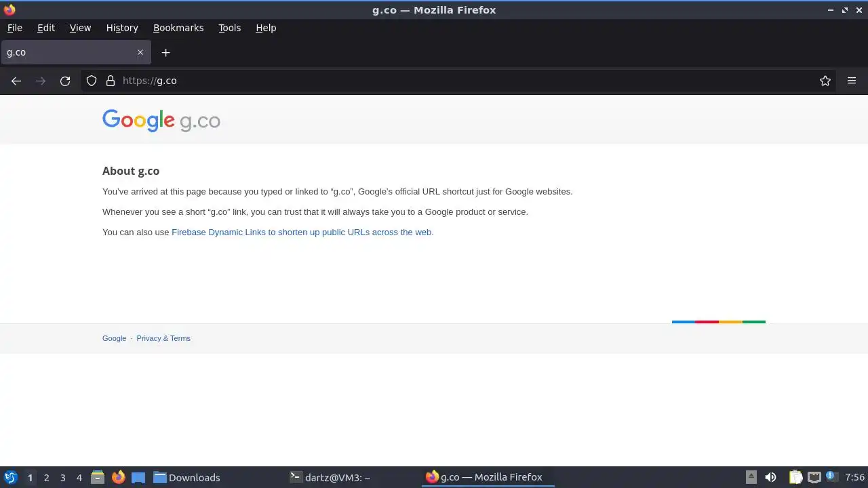Open the tracking protection shield icon
The width and height of the screenshot is (868, 488).
click(92, 81)
